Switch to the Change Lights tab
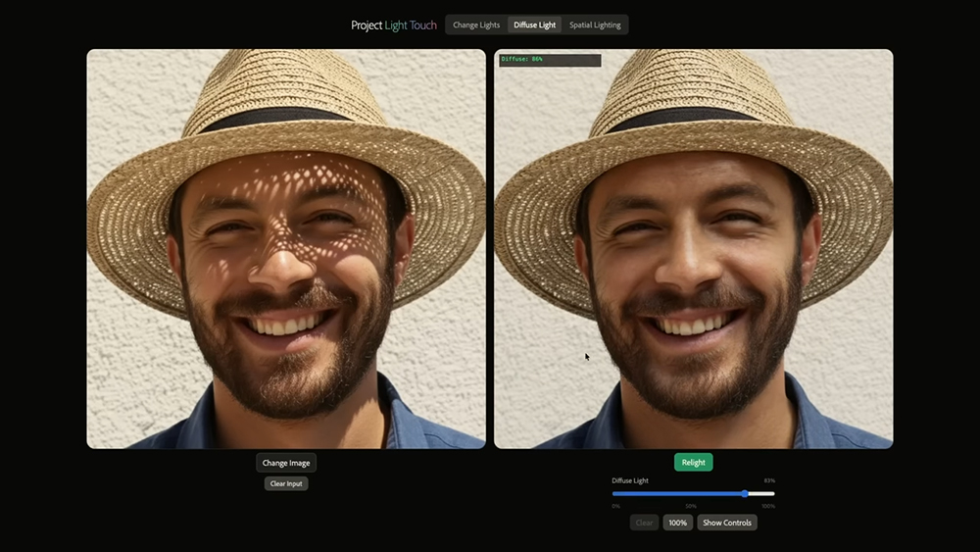 (x=476, y=25)
